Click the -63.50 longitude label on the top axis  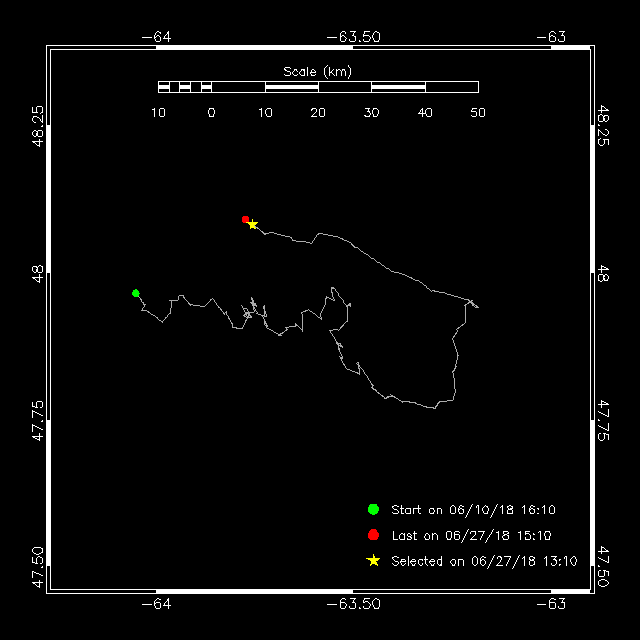pos(354,37)
